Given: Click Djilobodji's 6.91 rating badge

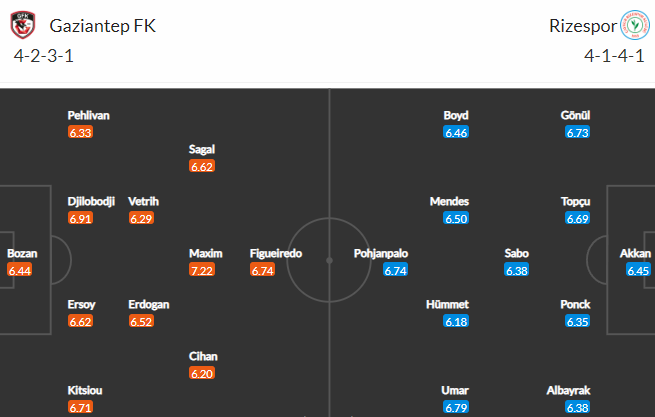Looking at the screenshot, I should point(80,218).
